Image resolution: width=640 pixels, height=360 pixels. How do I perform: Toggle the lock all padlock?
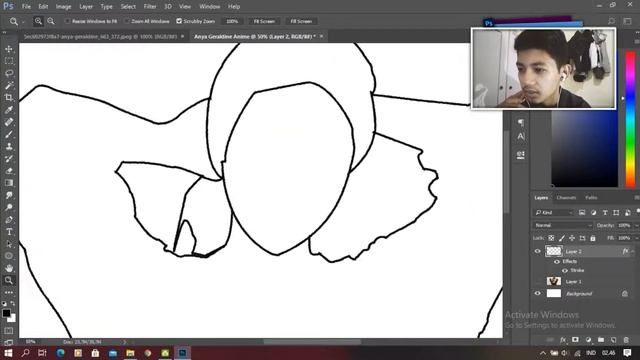coord(593,238)
